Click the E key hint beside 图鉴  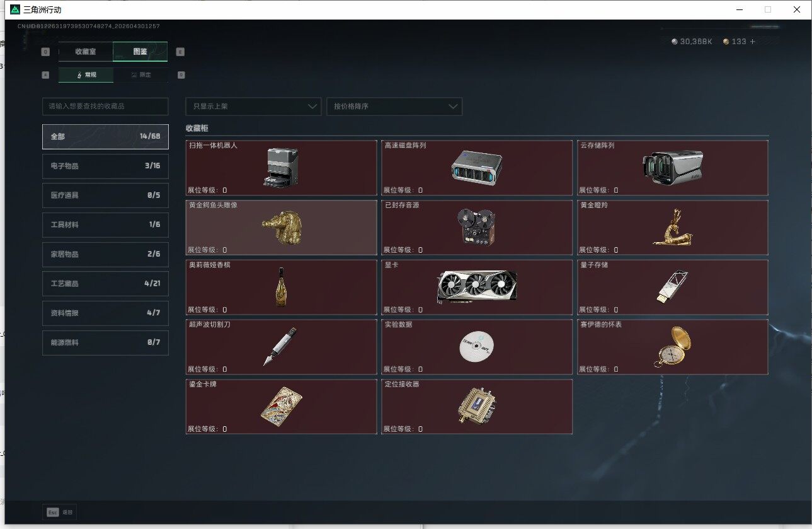click(181, 52)
